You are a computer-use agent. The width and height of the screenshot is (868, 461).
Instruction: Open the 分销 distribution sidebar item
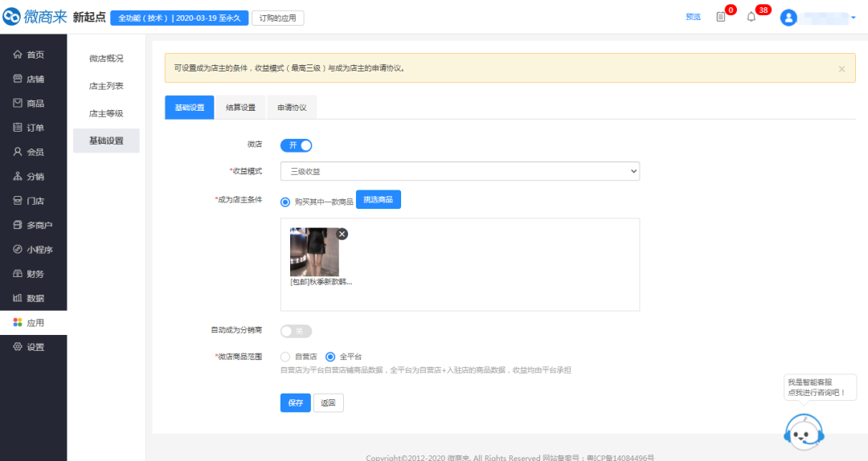click(33, 176)
